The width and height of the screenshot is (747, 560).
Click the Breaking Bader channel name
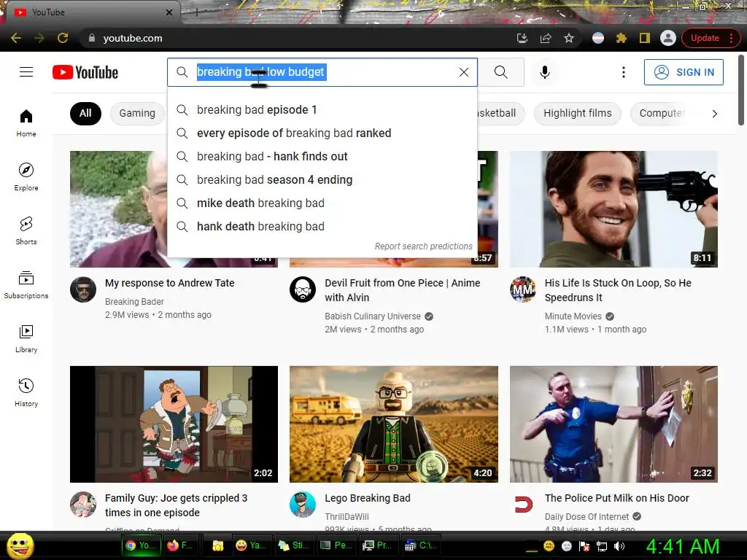click(134, 301)
